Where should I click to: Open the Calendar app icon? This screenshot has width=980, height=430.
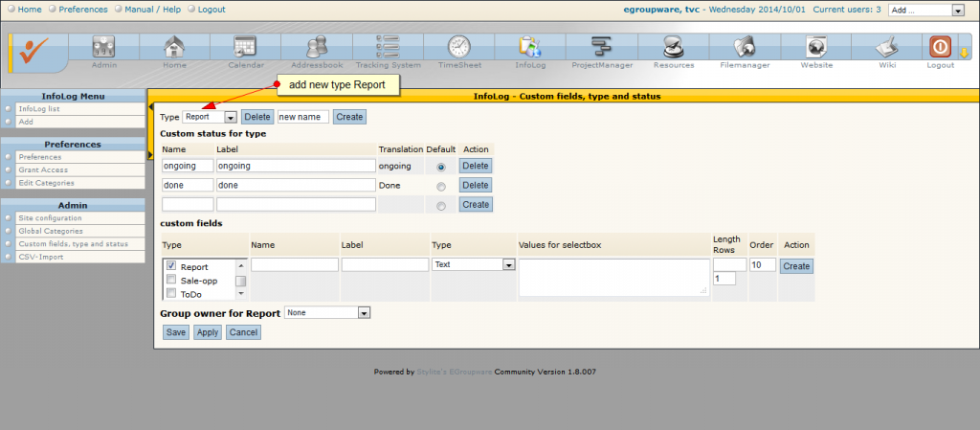coord(245,48)
